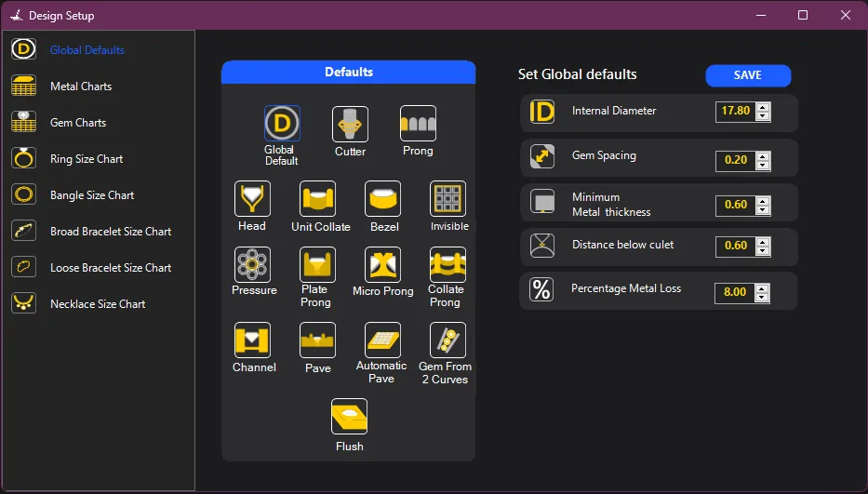868x494 pixels.
Task: Click the Distance below culet value field
Action: pyautogui.click(x=735, y=247)
